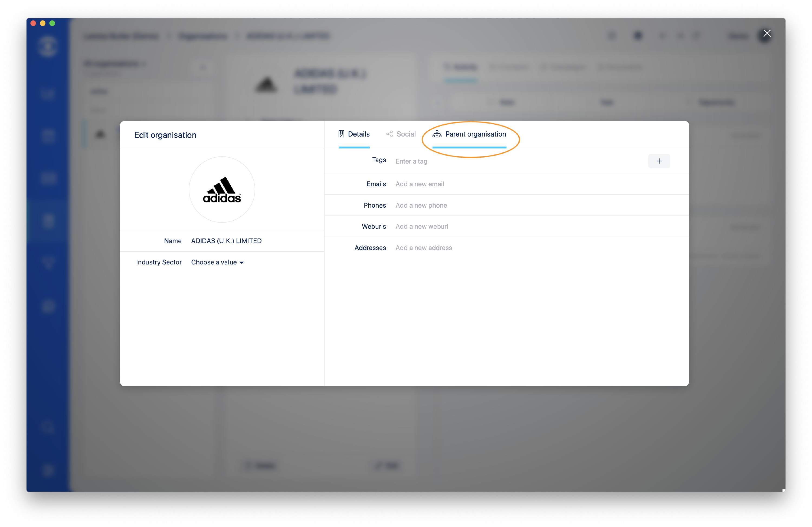Image resolution: width=812 pixels, height=527 pixels.
Task: Click the caret arrow next to Choose a value
Action: pos(242,263)
